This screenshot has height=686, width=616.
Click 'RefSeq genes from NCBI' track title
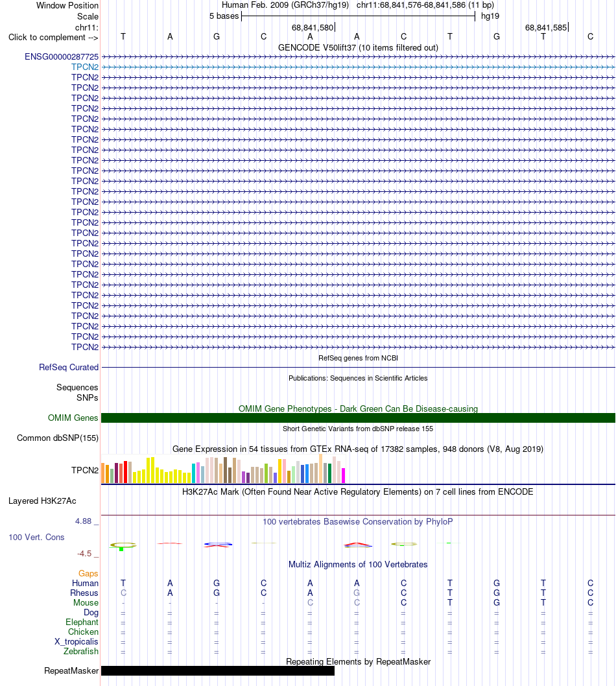tap(358, 358)
